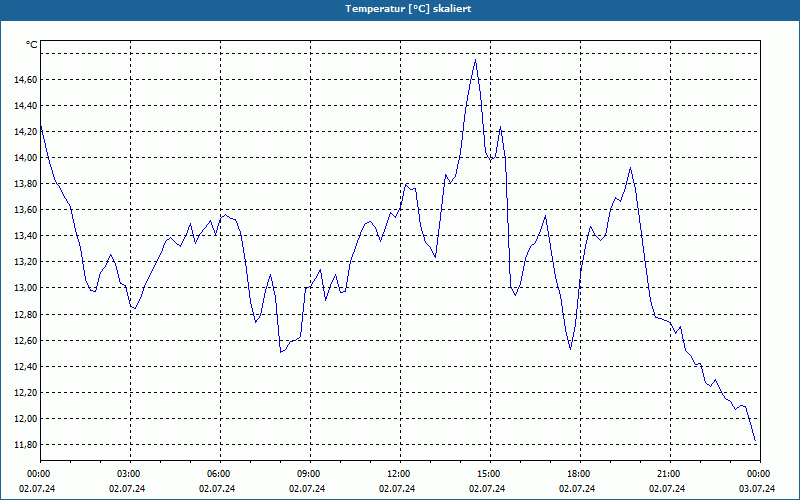This screenshot has width=800, height=500.
Task: Select the 09:00 time axis label
Action: [x=310, y=474]
